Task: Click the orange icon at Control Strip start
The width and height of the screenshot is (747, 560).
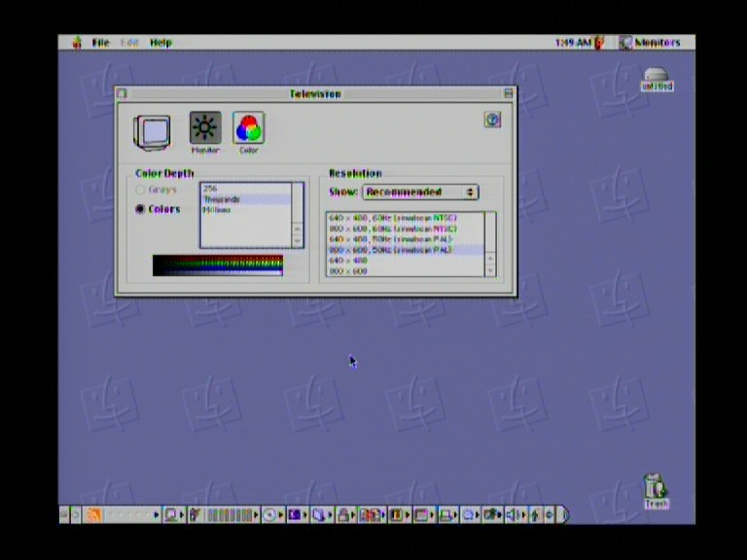Action: click(x=93, y=514)
